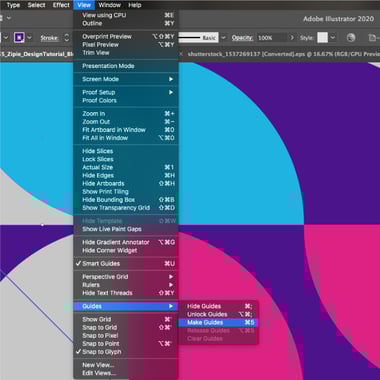Screen dimensions: 380x380
Task: Uncheck Snap to Glyph
Action: pos(126,352)
